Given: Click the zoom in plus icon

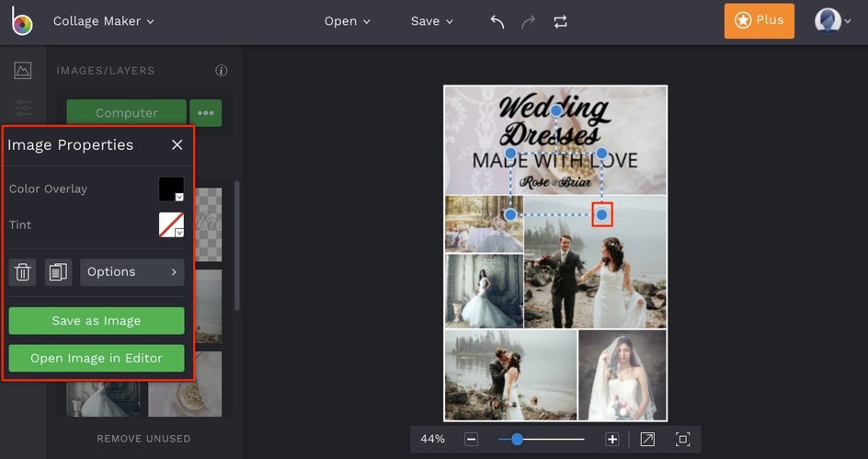Looking at the screenshot, I should click(611, 439).
